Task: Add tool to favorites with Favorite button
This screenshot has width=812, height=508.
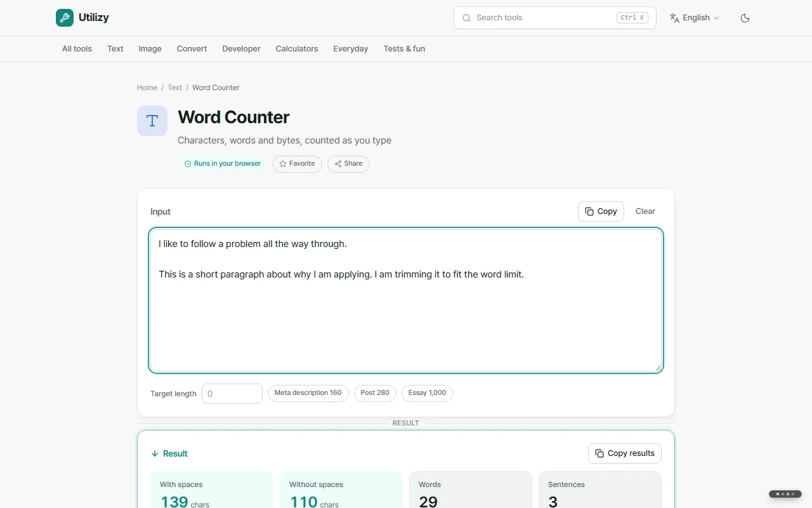Action: [x=297, y=164]
